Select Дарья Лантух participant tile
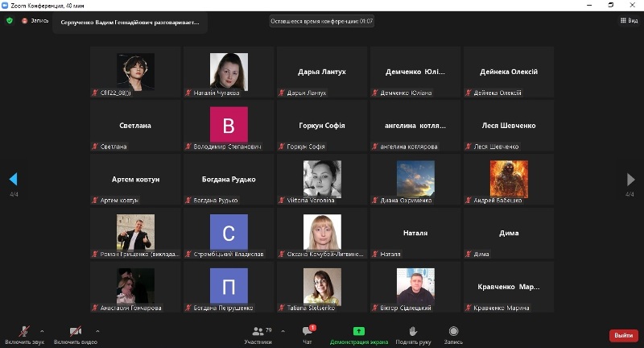 322,72
